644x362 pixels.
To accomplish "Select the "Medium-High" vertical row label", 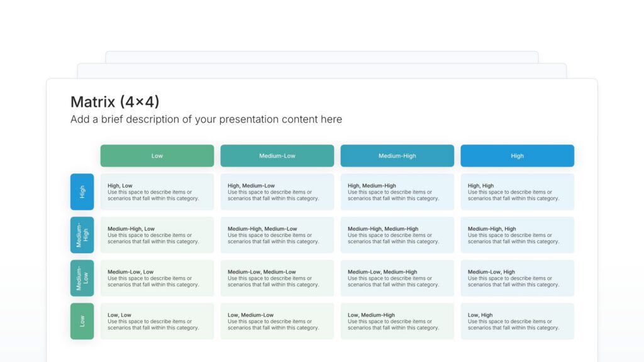I will coord(82,235).
